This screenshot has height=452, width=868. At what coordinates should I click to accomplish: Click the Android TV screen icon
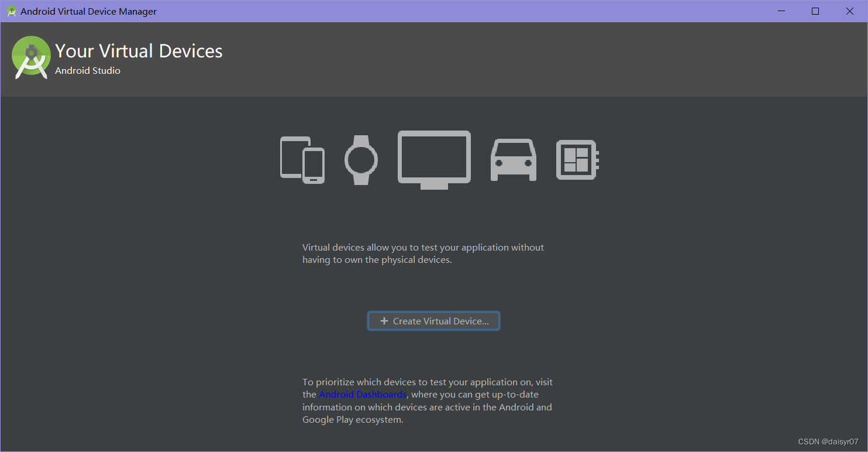pos(434,160)
